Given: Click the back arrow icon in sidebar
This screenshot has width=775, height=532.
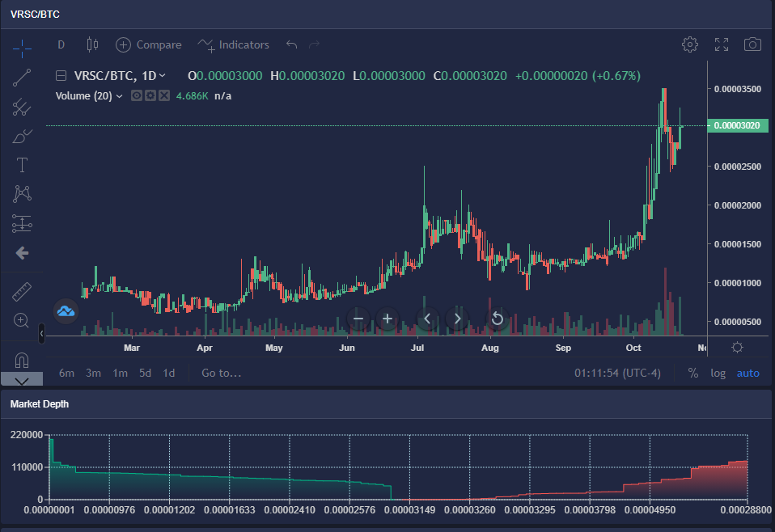Looking at the screenshot, I should pos(22,253).
